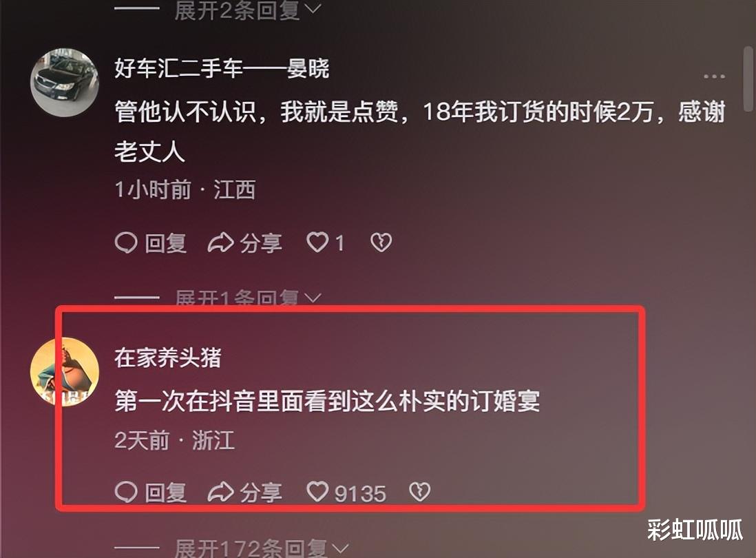Tap 分享 text under 订婚宴 comment
Viewport: 756px width, 558px height.
(x=261, y=493)
